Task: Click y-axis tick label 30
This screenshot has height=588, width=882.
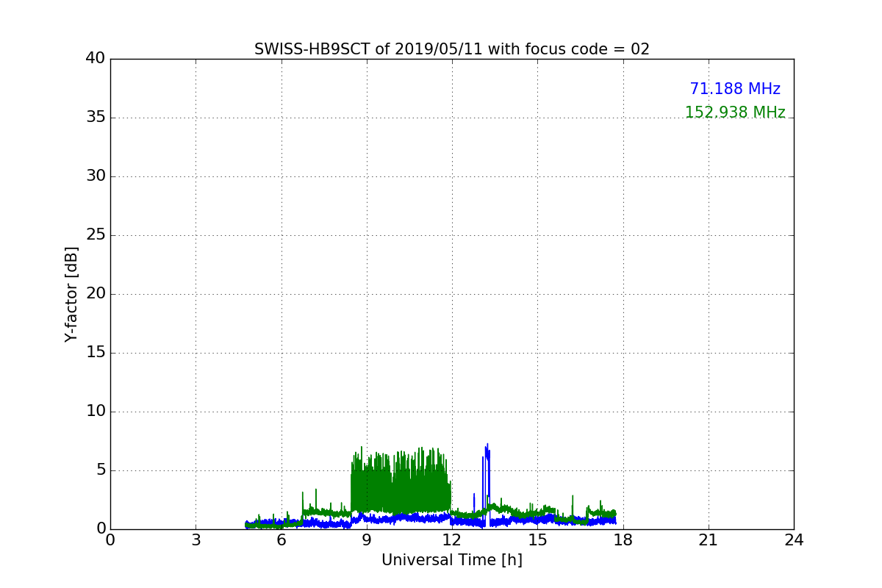Action: tap(96, 176)
